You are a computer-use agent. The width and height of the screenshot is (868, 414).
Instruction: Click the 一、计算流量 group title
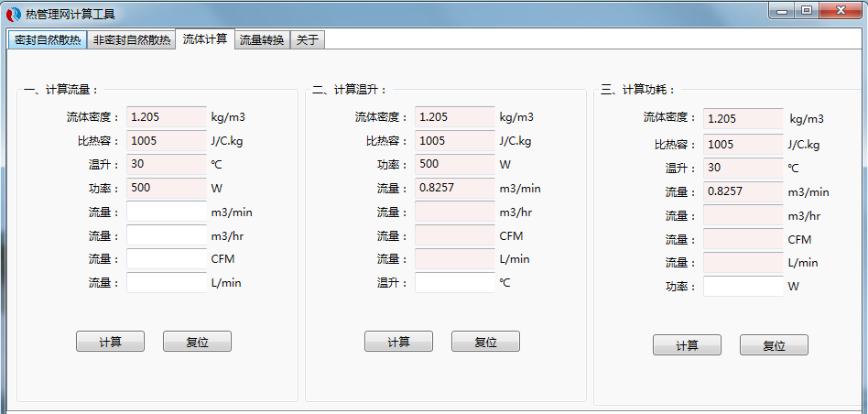point(61,89)
